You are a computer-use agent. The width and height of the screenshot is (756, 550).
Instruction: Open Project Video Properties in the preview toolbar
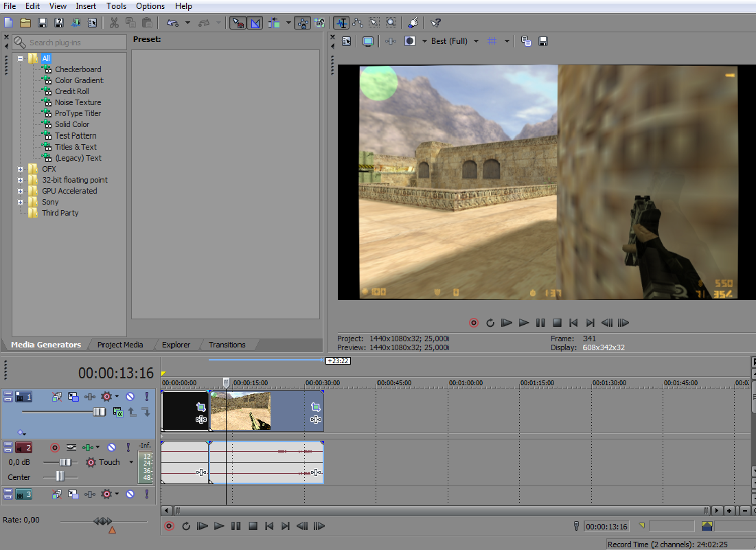(x=347, y=41)
